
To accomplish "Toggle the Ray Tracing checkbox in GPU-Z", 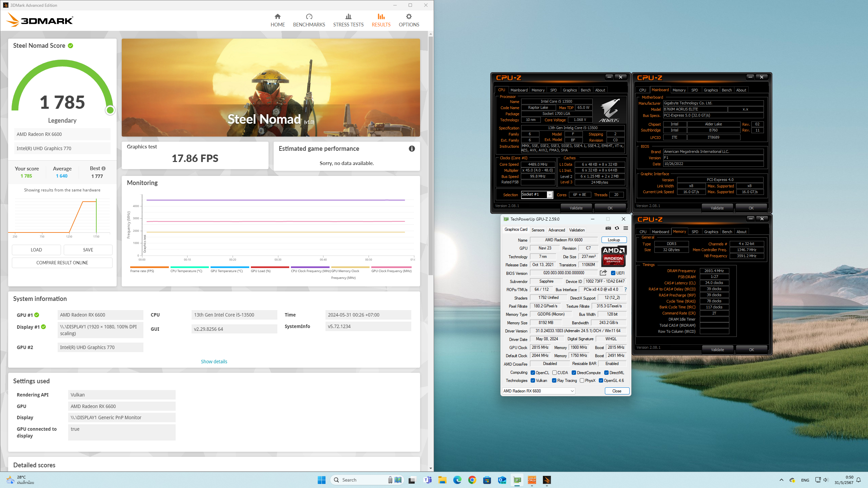I will pyautogui.click(x=554, y=381).
